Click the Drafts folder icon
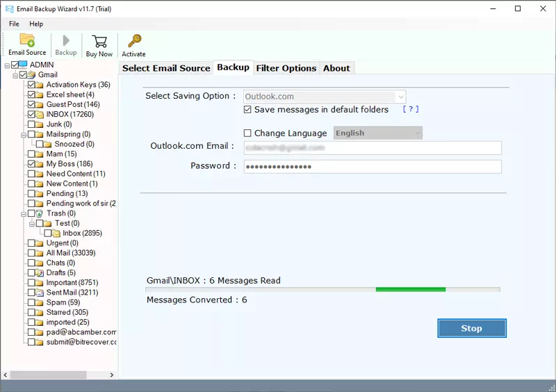The image size is (556, 392). (40, 273)
